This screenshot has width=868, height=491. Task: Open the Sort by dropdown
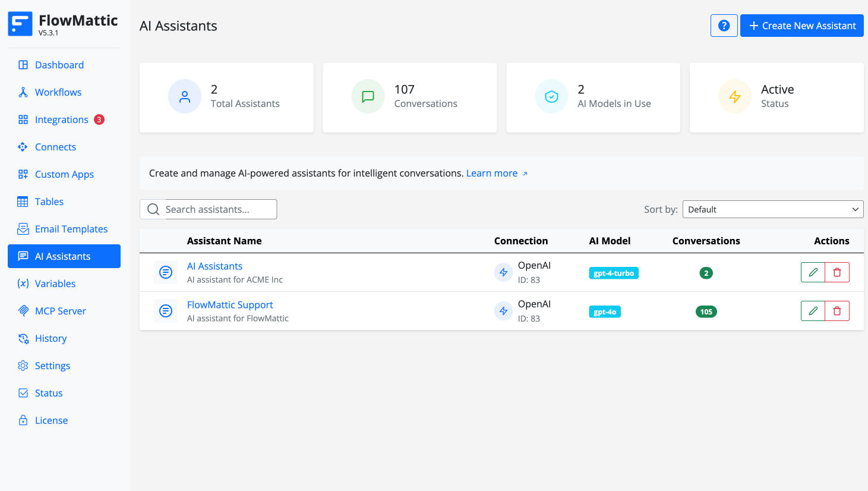[772, 209]
